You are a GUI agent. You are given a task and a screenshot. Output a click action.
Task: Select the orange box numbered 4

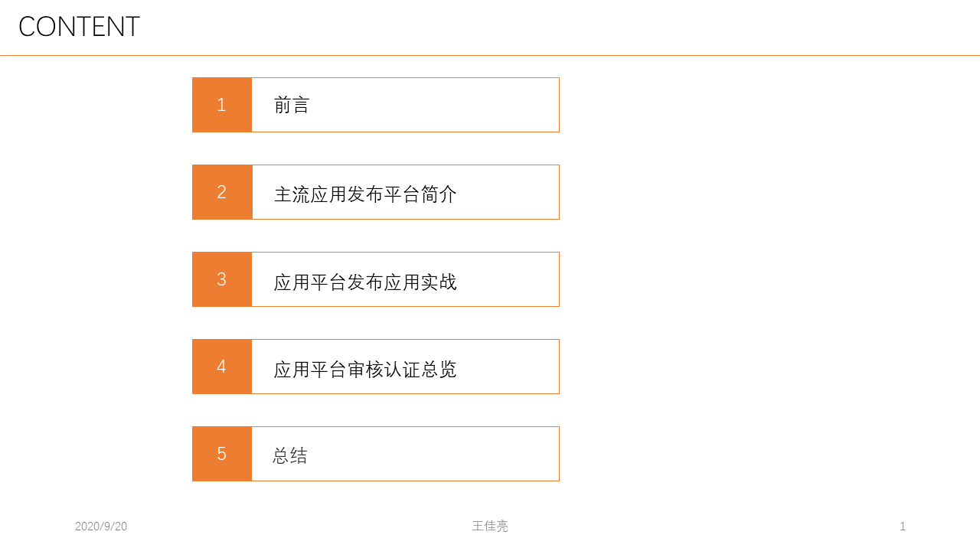pos(222,367)
